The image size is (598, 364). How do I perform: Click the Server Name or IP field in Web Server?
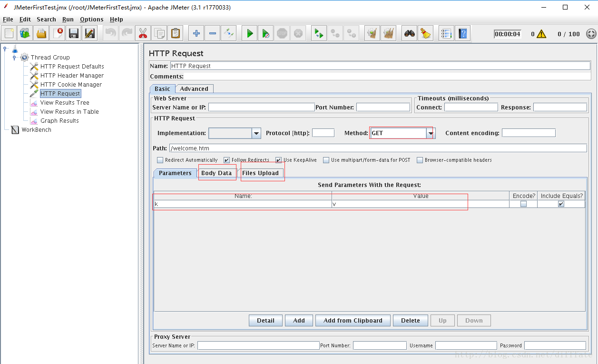point(261,108)
